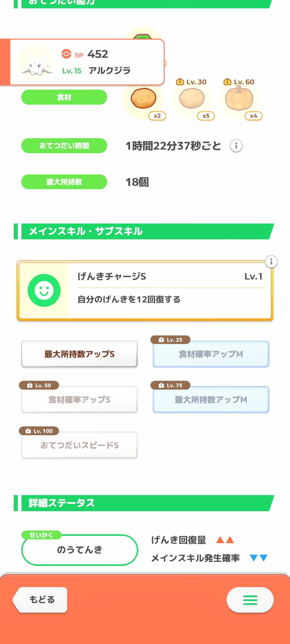290x644 pixels.
Task: Tap the のうてんき nature button
Action: click(79, 550)
